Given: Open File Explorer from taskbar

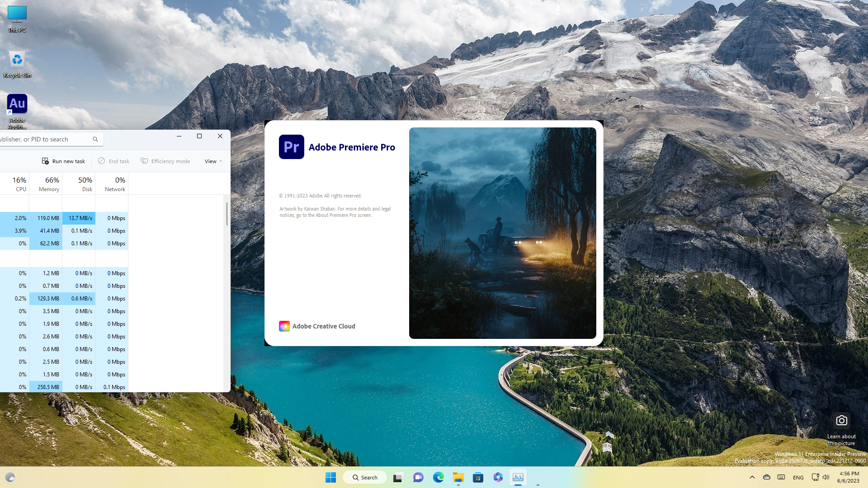Looking at the screenshot, I should [x=458, y=477].
